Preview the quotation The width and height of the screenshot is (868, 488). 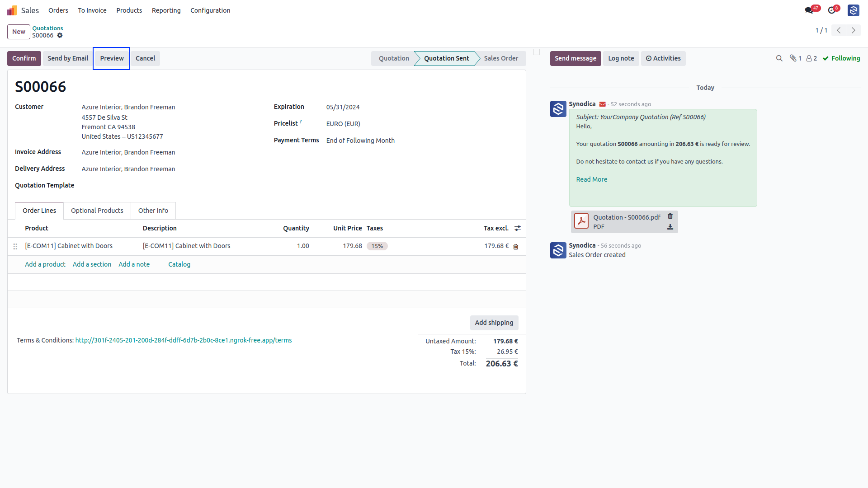[x=112, y=58]
